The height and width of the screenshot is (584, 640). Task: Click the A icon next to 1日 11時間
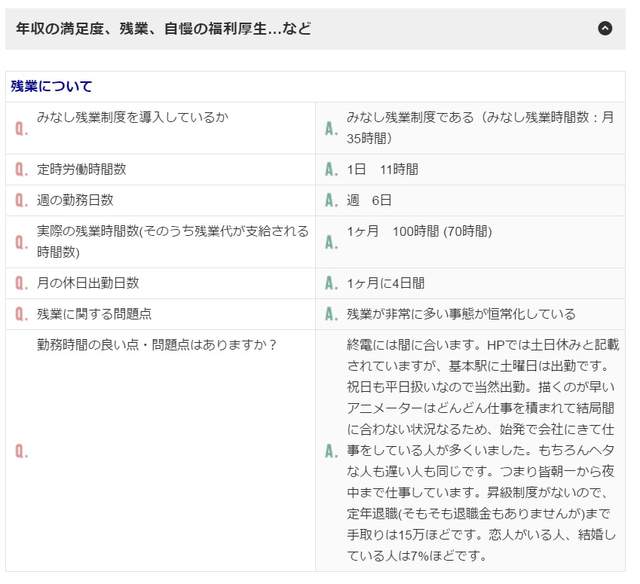[330, 170]
